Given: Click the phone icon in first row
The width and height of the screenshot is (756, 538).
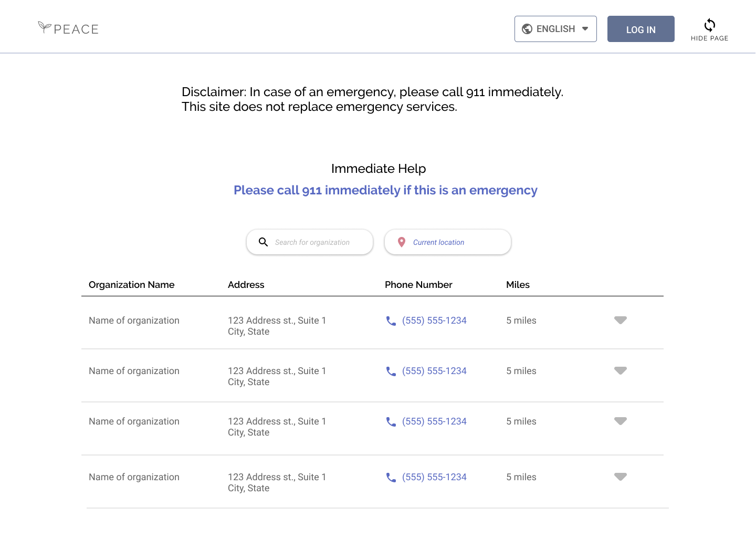Looking at the screenshot, I should pos(391,321).
